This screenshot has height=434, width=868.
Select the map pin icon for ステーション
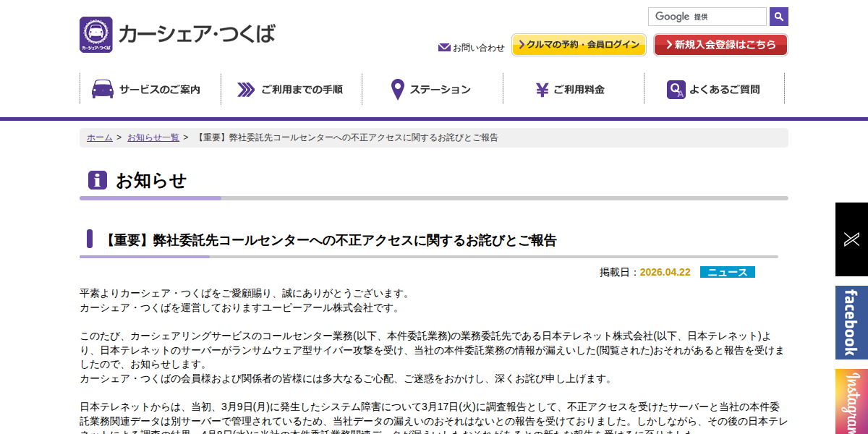pos(397,88)
